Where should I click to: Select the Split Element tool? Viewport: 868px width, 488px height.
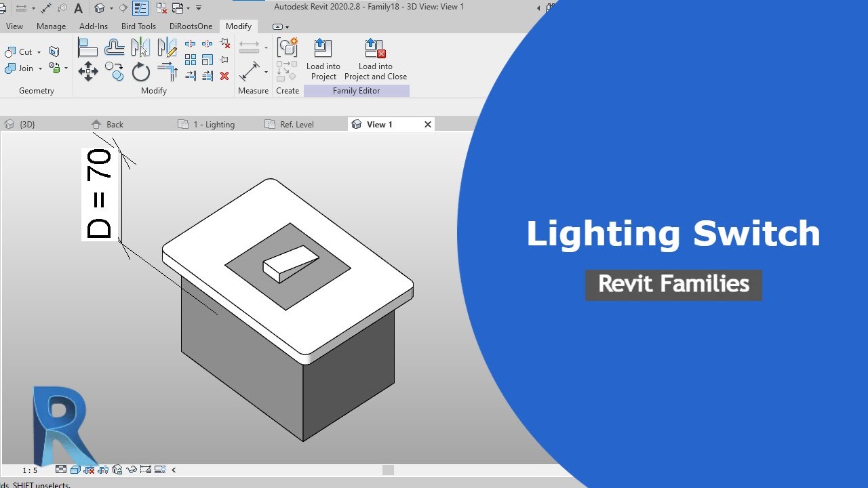click(x=191, y=44)
